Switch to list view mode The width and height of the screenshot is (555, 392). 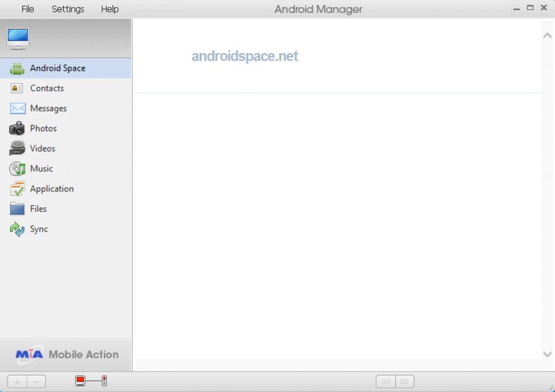coord(386,381)
